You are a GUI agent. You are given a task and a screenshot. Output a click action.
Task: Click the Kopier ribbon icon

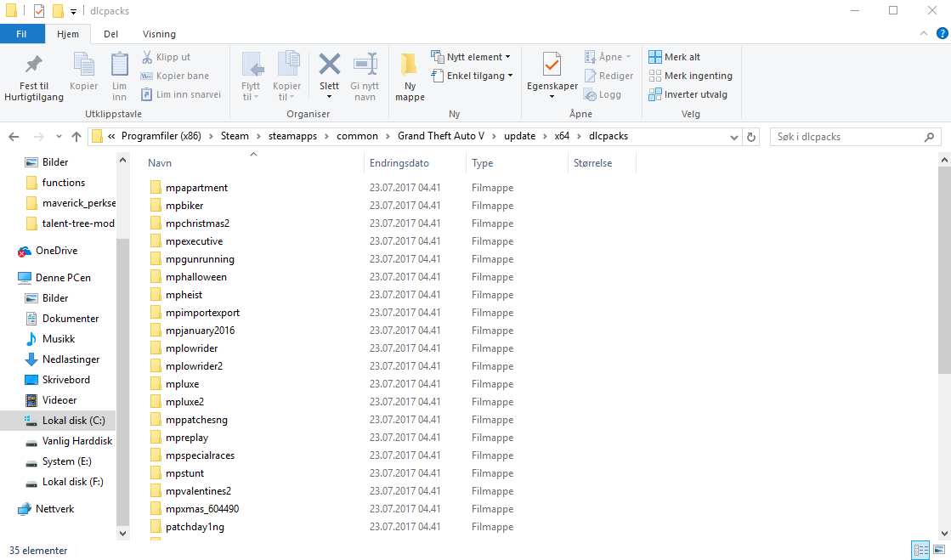(83, 65)
